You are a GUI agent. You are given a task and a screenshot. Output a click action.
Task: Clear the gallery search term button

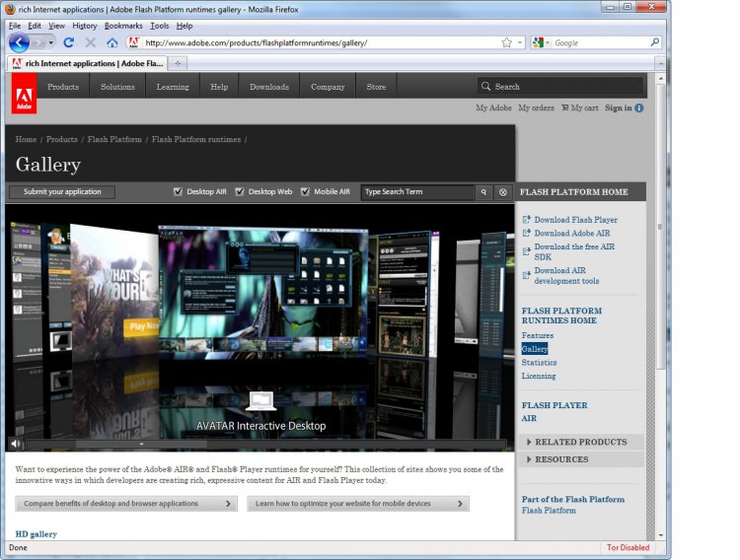pos(502,192)
